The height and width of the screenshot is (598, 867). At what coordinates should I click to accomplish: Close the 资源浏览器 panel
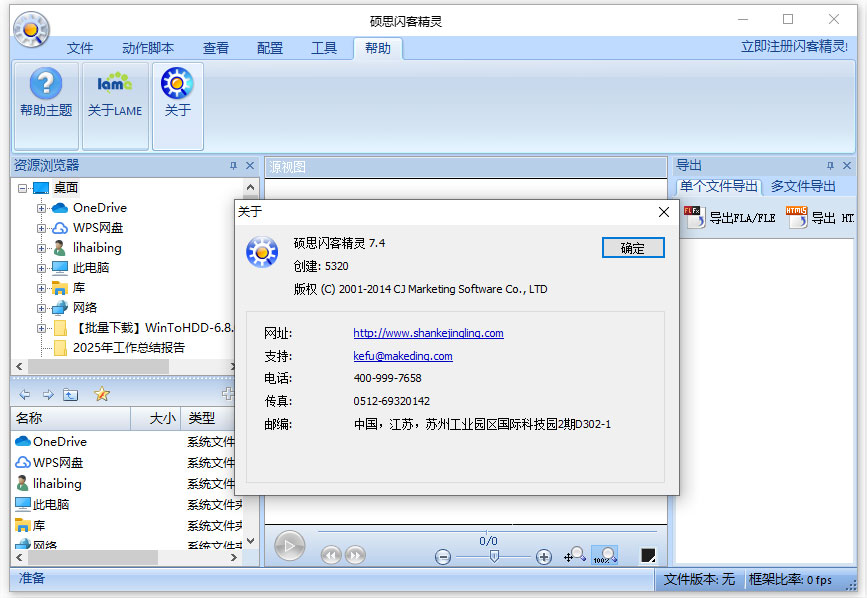coord(250,165)
